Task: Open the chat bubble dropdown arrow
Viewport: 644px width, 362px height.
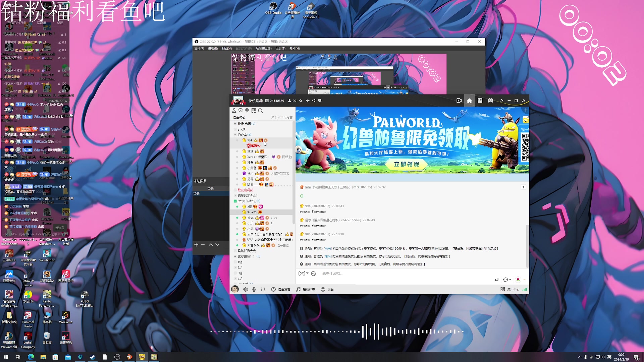Action: (510, 280)
